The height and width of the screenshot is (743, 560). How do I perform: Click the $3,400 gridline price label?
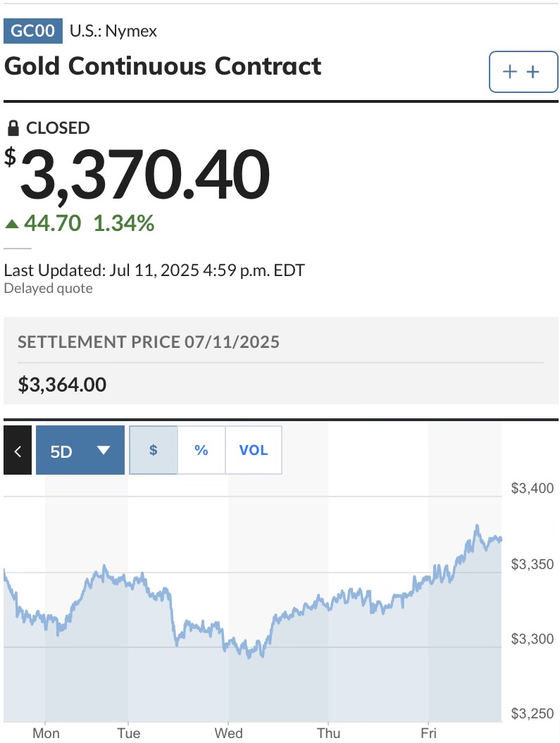click(532, 488)
